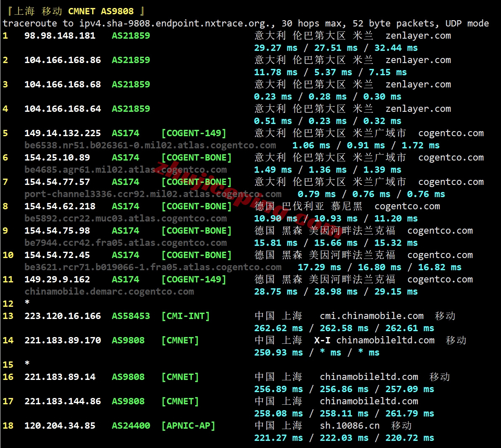Click the [CMI-INT] tag

186,316
